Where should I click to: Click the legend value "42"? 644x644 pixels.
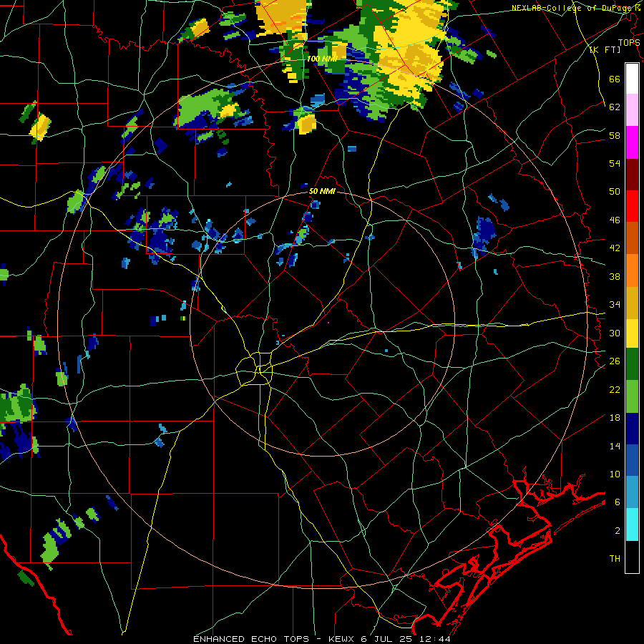click(615, 248)
